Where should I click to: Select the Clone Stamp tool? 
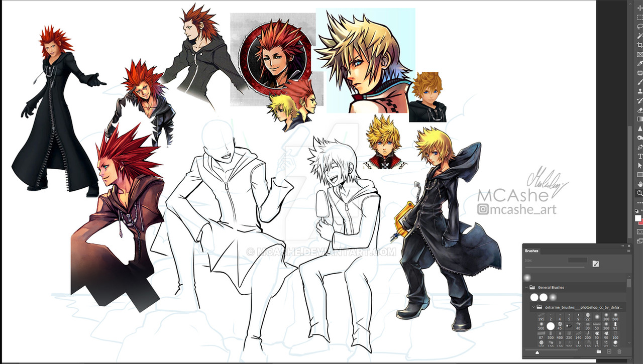639,91
